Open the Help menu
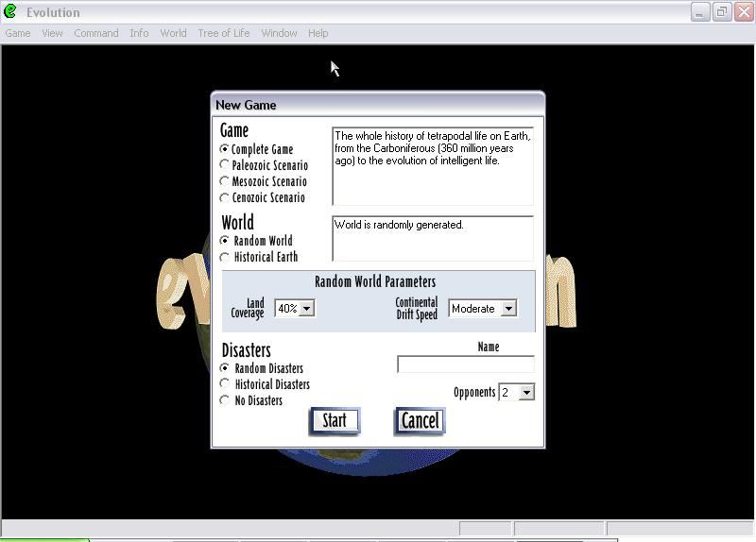Screen dimensions: 756x542 318,33
